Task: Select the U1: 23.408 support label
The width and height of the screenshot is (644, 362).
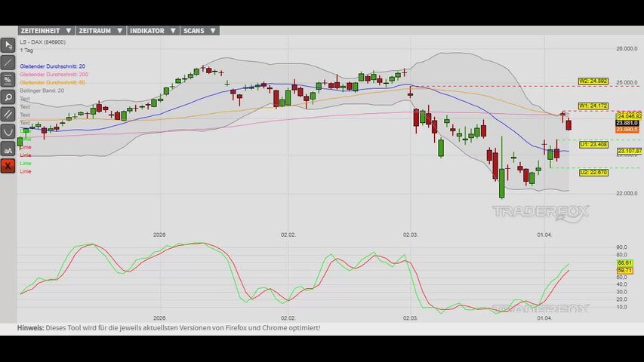Action: 593,144
